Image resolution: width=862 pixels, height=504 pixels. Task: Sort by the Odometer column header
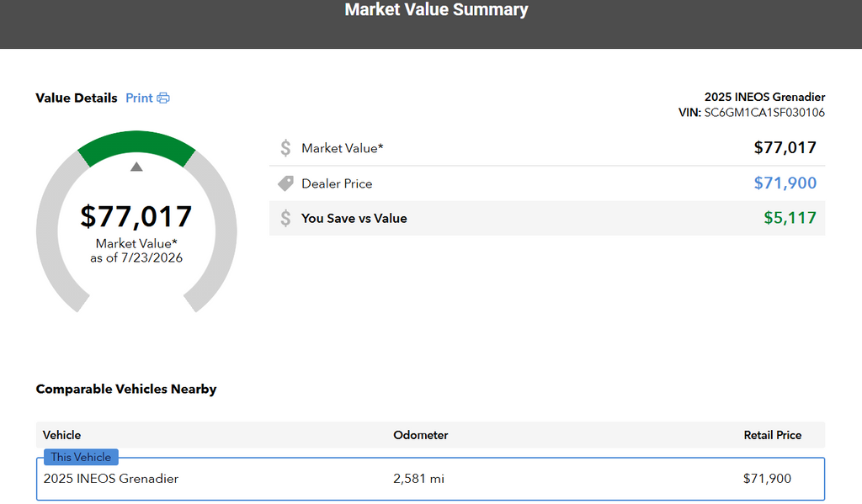[x=421, y=435]
